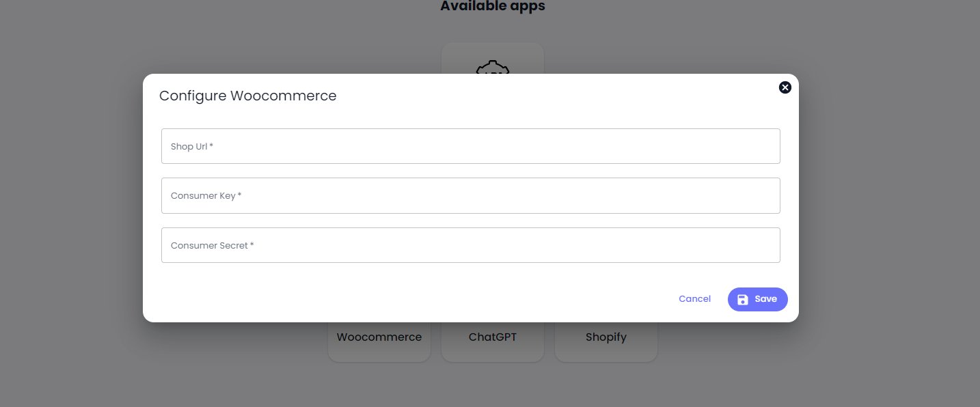Focus the Shop Url input field
This screenshot has height=407, width=980.
470,146
